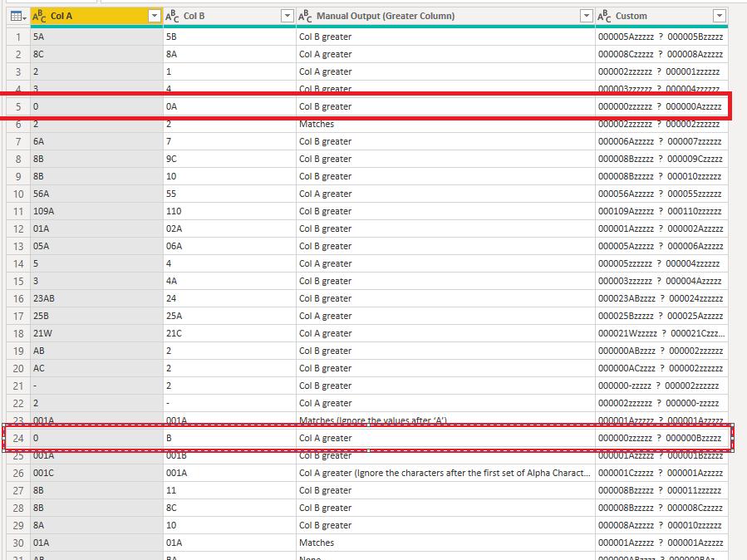Change the data type icon of Manual Output column
Viewport: 747px width, 560px height.
click(x=305, y=16)
